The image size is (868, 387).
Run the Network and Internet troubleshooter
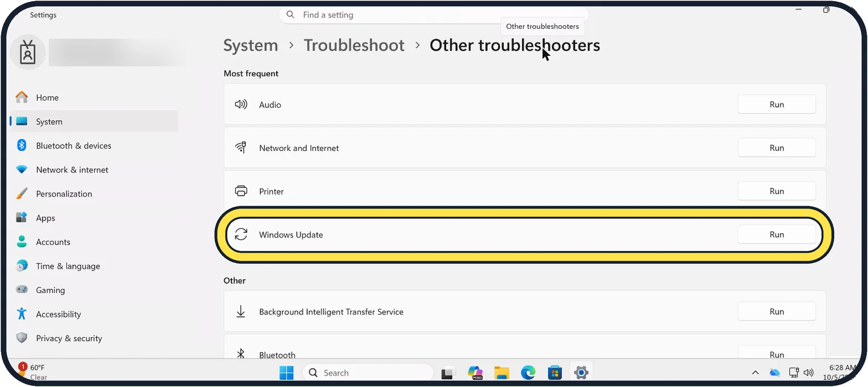[777, 148]
